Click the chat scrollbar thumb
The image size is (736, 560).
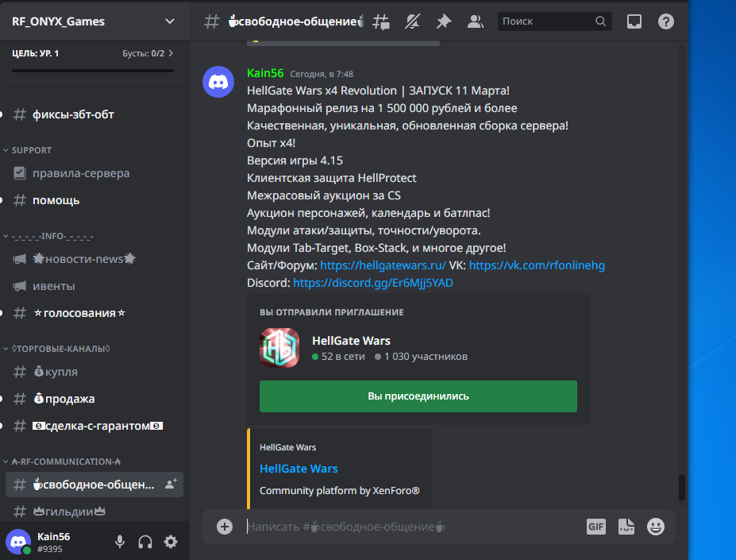[x=681, y=488]
